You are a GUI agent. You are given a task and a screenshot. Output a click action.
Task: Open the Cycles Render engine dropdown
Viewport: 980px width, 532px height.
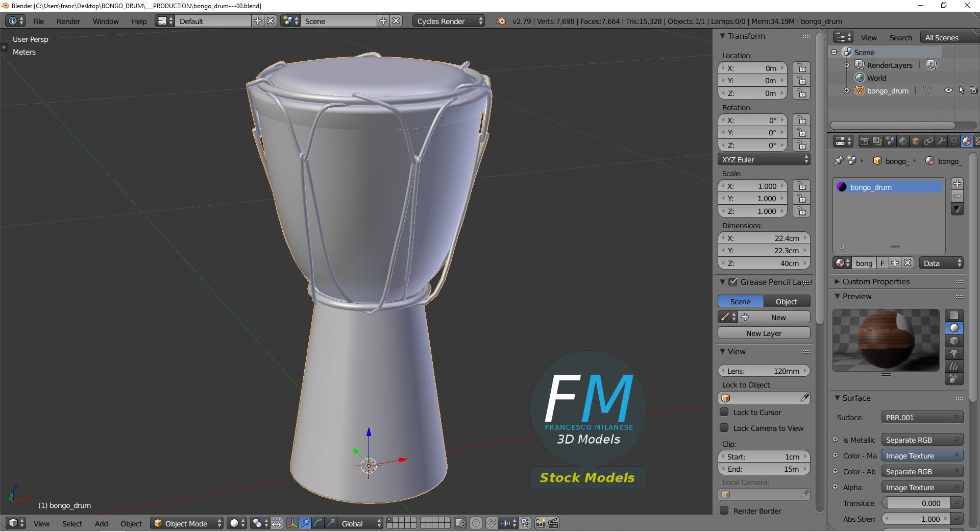coord(449,21)
